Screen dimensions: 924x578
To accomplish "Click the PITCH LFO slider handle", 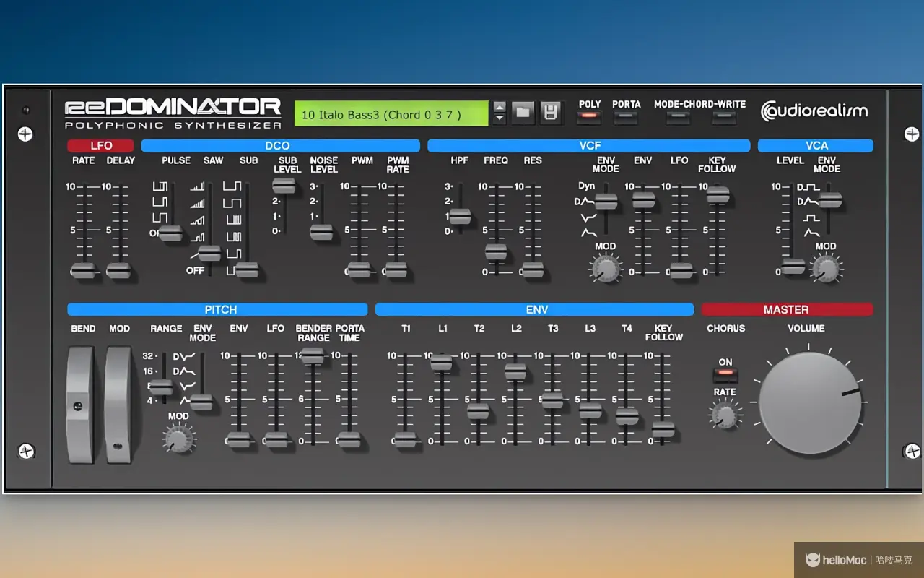I will [x=276, y=439].
